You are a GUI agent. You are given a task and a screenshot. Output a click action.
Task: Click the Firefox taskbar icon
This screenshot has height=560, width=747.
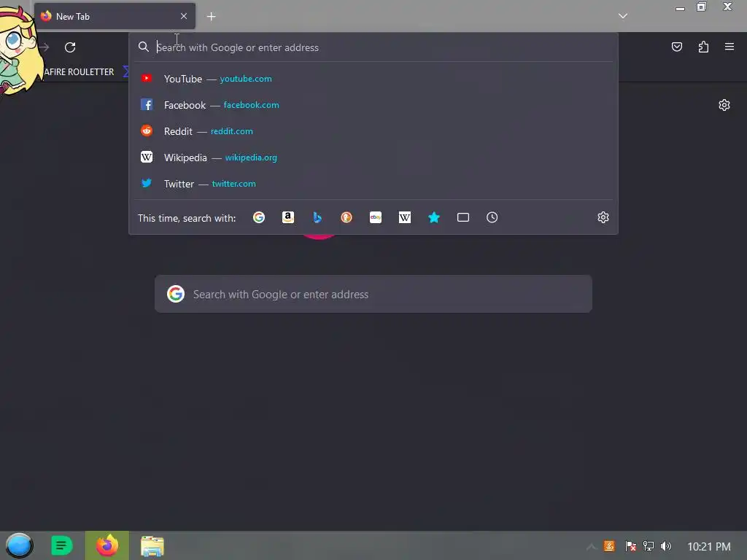[x=107, y=545]
